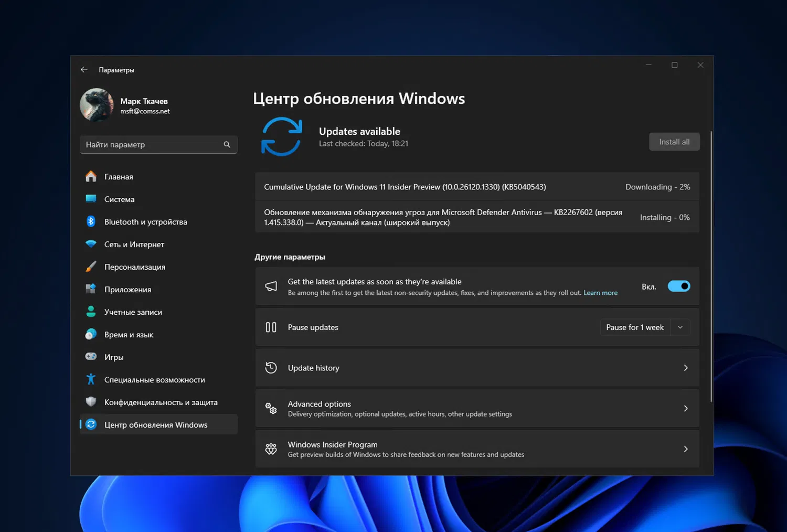Click the Defender Antivirus KB2267602 update row
This screenshot has height=532, width=787.
point(477,217)
